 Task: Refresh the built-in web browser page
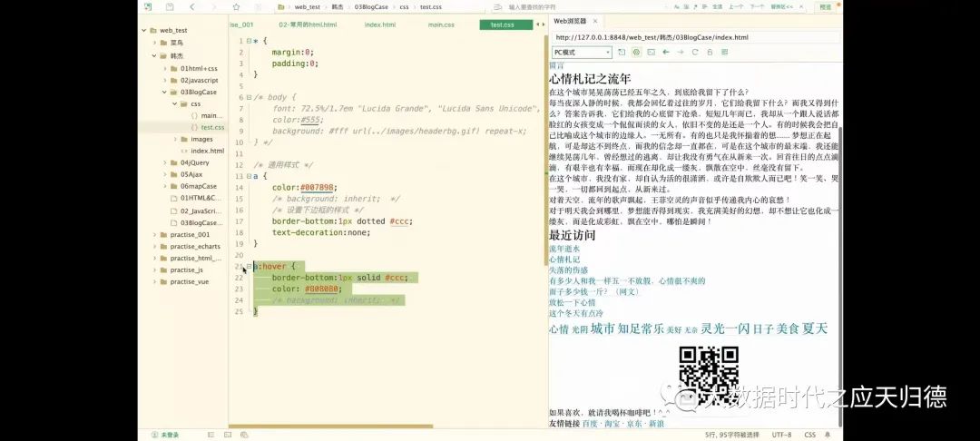click(x=695, y=53)
